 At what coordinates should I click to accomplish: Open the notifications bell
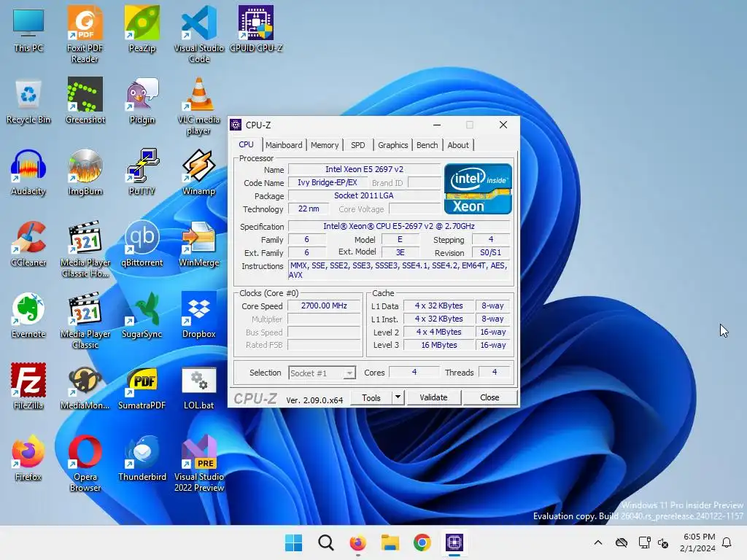coord(727,542)
